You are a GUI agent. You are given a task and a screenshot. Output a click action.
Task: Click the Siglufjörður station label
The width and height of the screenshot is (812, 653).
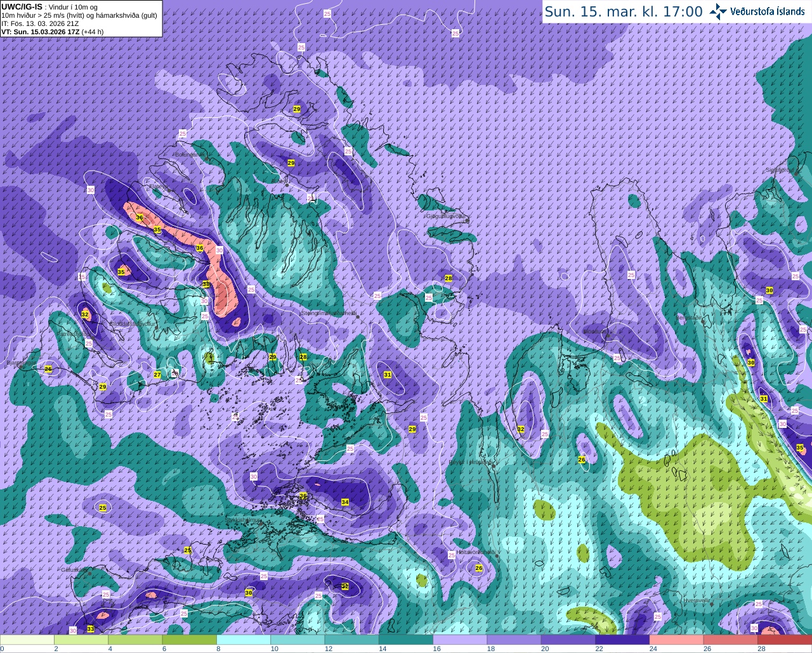779,170
